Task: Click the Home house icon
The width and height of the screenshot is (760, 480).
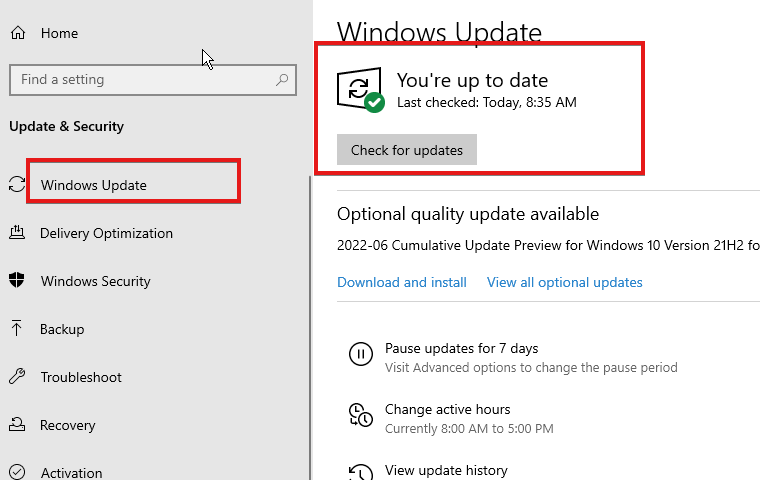Action: tap(18, 33)
